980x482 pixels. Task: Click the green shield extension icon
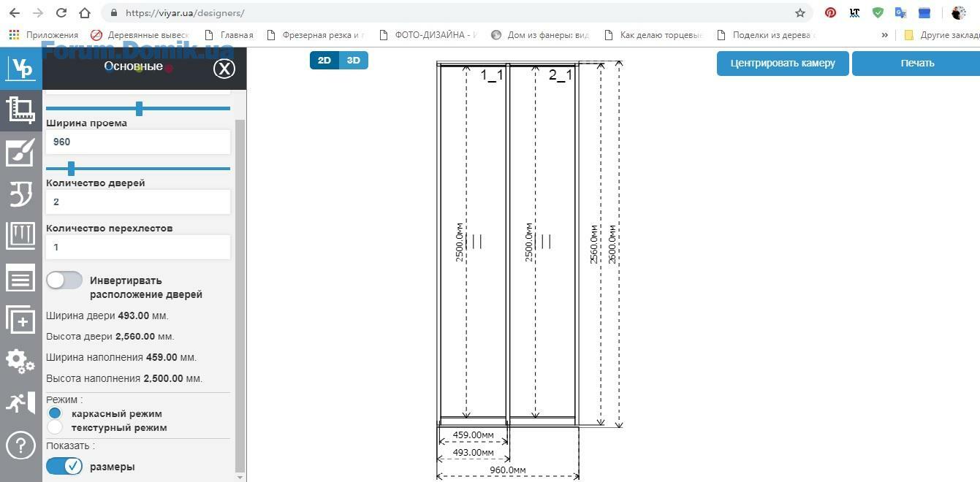click(x=878, y=13)
